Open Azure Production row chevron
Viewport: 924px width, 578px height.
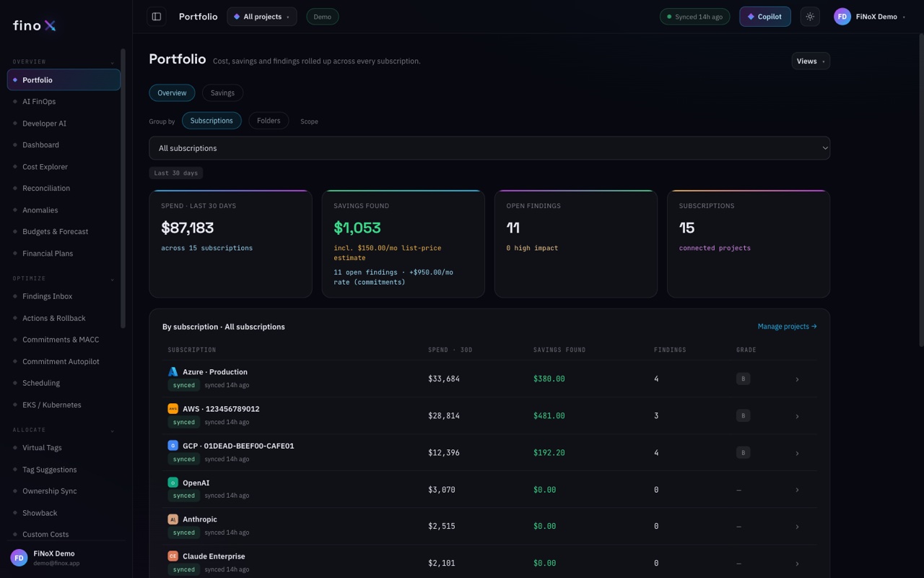(x=797, y=379)
